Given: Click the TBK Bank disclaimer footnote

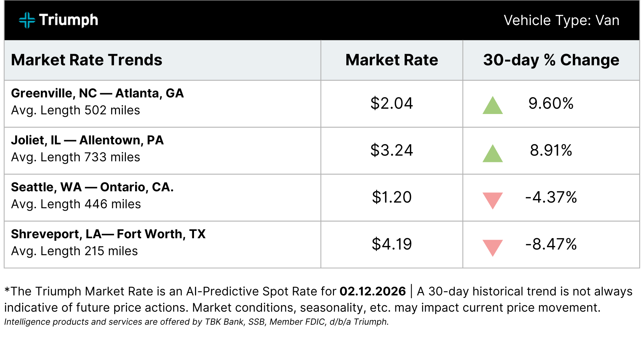Looking at the screenshot, I should coord(196,322).
